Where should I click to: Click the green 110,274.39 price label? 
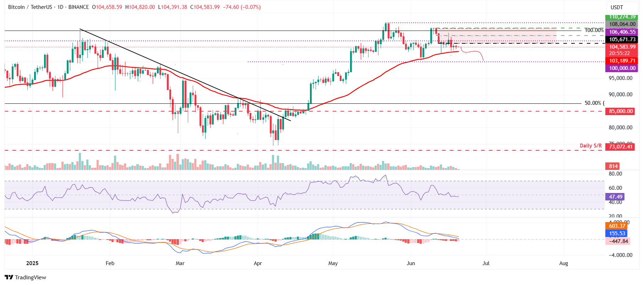(622, 17)
